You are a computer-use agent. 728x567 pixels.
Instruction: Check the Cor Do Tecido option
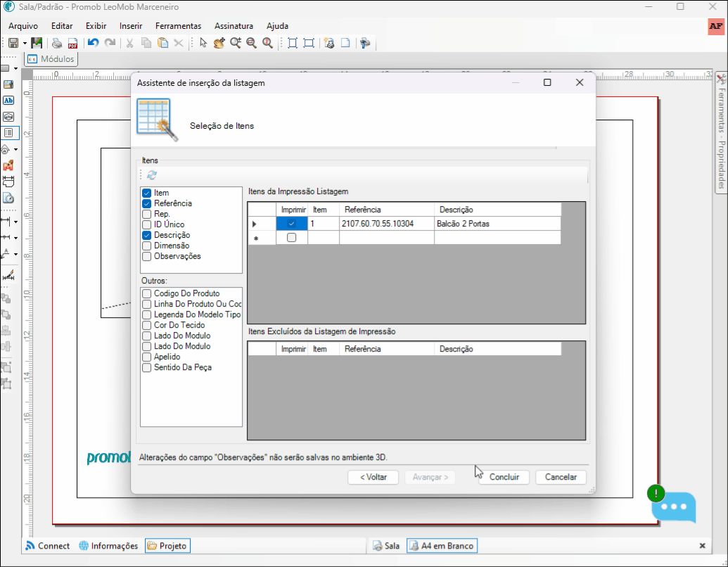[x=147, y=325]
